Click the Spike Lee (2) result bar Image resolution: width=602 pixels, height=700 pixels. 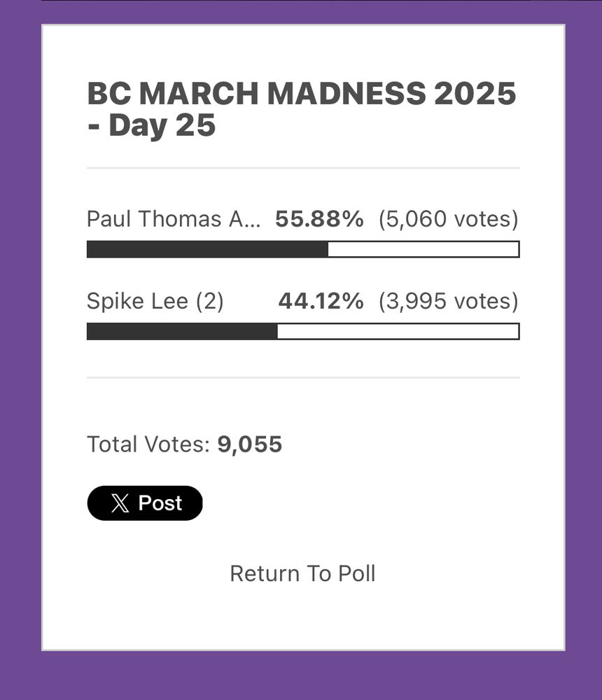(303, 331)
